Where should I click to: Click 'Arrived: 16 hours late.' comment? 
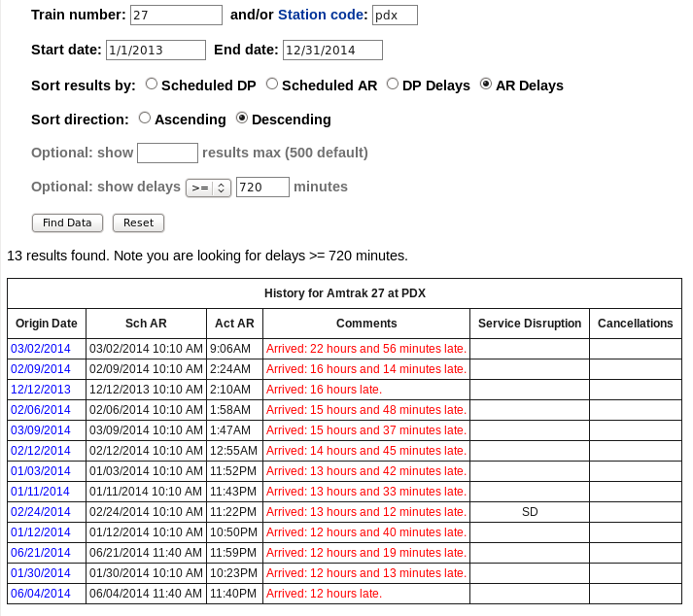pyautogui.click(x=324, y=390)
